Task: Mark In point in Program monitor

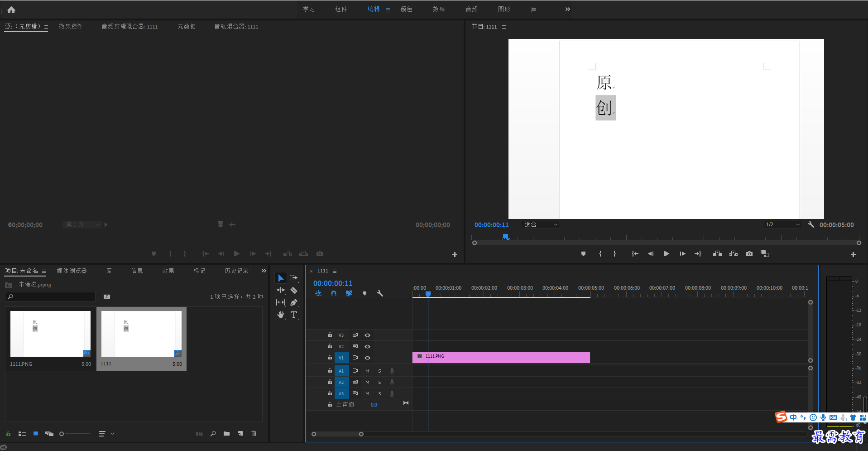Action: pos(600,254)
